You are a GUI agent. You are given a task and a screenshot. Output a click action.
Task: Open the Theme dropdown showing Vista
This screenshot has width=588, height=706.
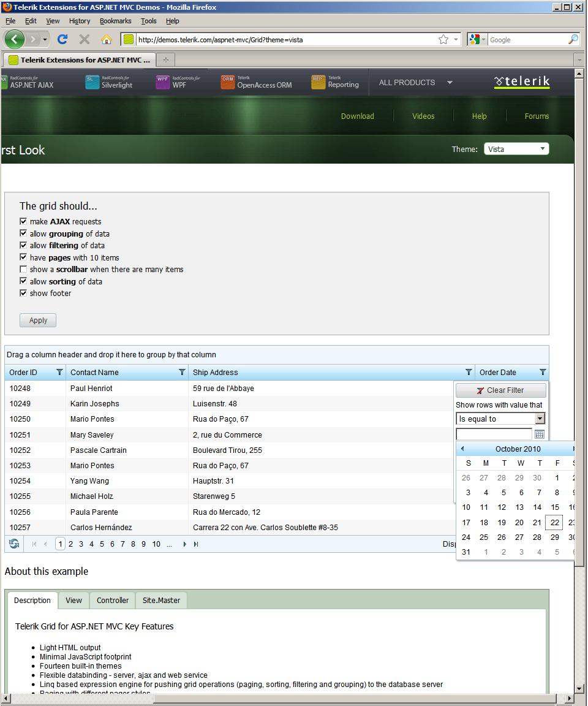tap(516, 149)
